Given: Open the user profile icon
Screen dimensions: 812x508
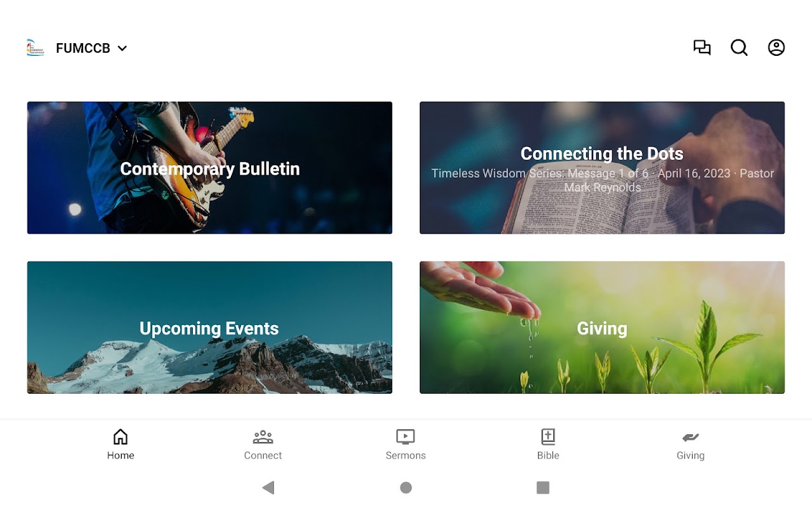Looking at the screenshot, I should (776, 48).
